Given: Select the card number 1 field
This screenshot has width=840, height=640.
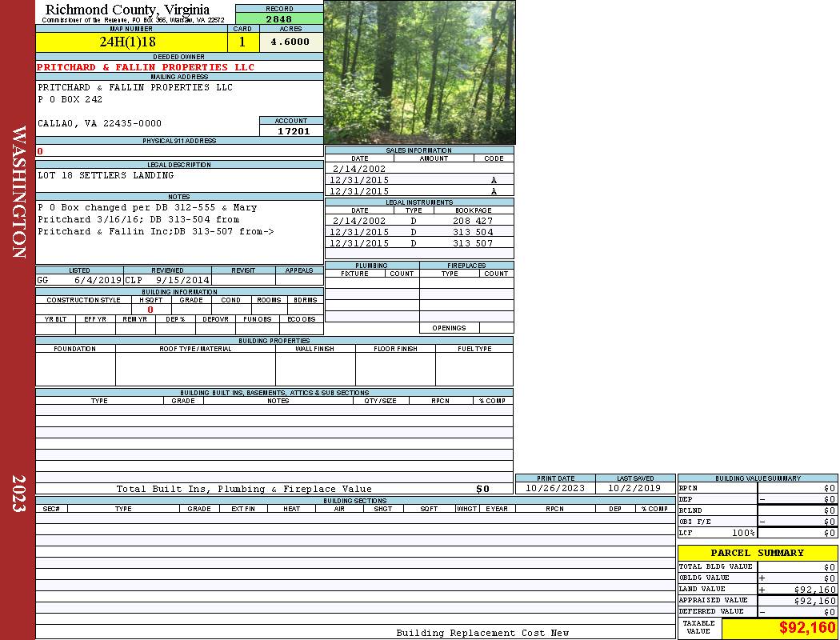Looking at the screenshot, I should coord(242,42).
